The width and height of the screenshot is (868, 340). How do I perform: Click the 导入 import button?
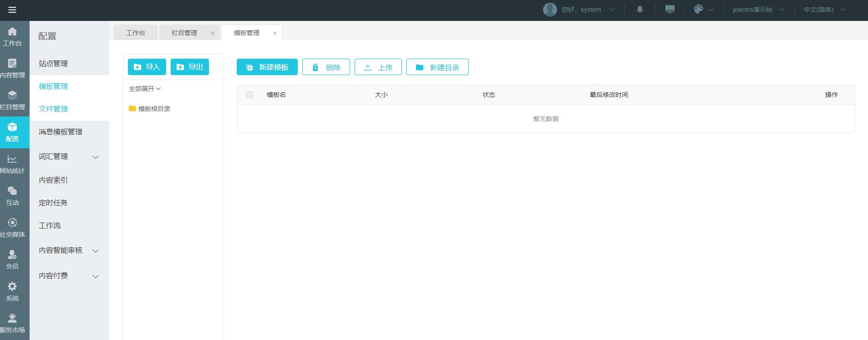coord(147,67)
